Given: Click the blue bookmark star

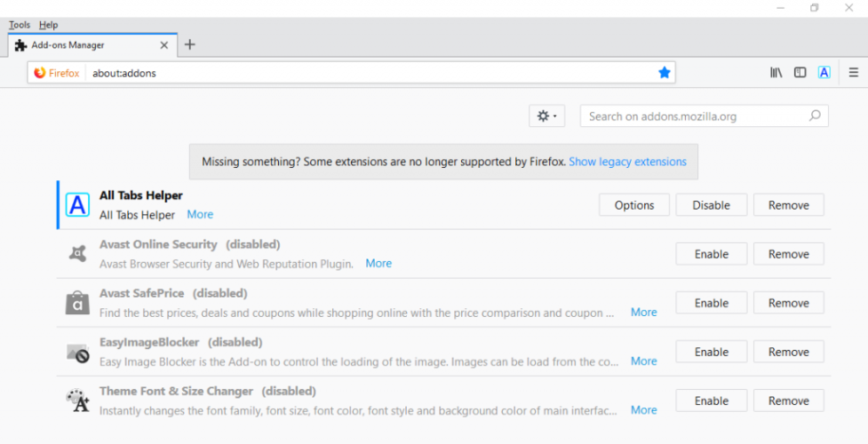Looking at the screenshot, I should click(x=665, y=73).
